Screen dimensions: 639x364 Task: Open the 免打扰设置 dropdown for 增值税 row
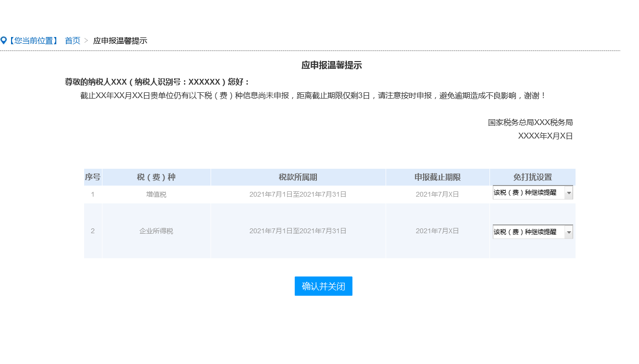(533, 192)
